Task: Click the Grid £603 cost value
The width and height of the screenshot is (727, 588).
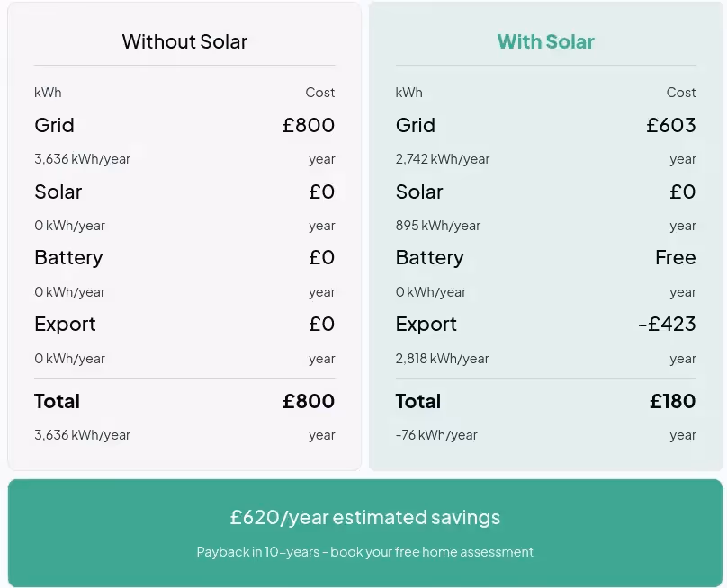Action: (669, 125)
